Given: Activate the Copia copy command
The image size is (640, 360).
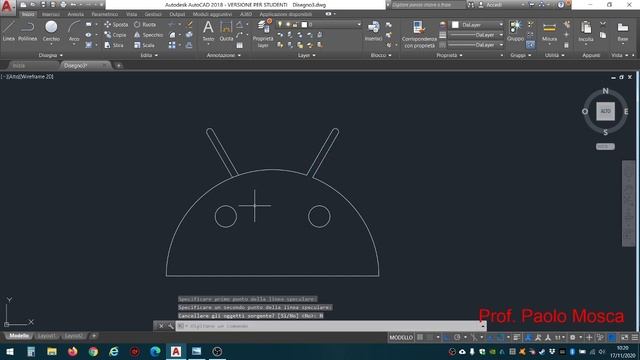Looking at the screenshot, I should (115, 35).
